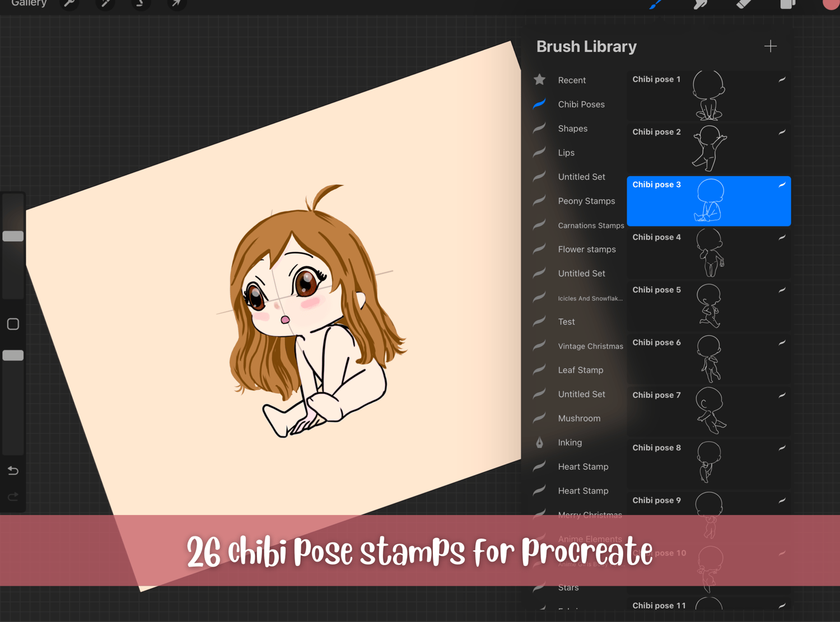Click the brush icon beside Test
The height and width of the screenshot is (622, 840).
click(x=539, y=321)
